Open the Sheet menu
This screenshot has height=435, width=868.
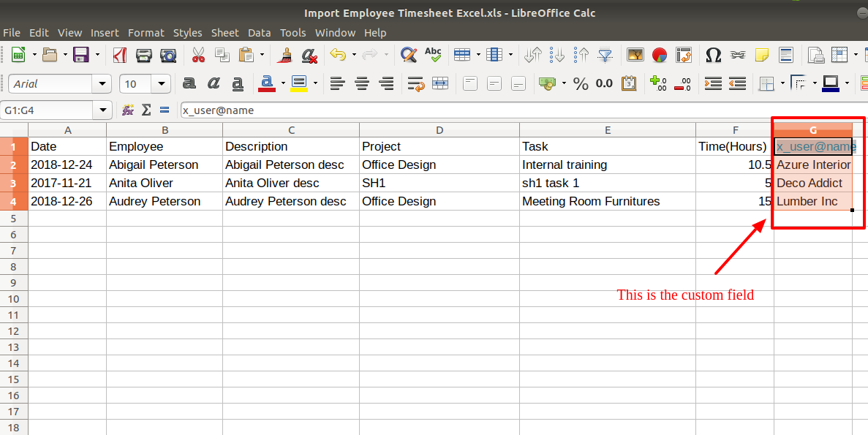(224, 33)
